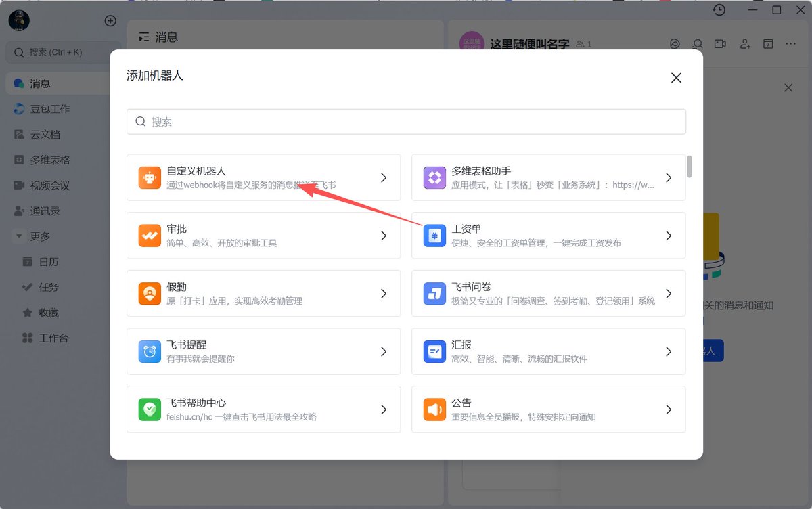Open 多维表格助手 with its chevron arrow
This screenshot has height=509, width=812.
coord(669,177)
